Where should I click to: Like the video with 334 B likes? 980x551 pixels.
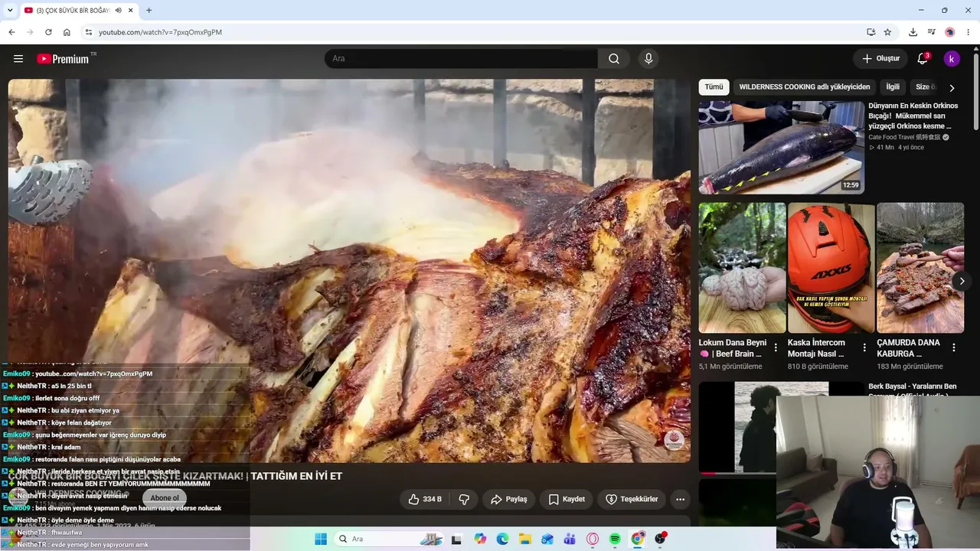click(425, 499)
